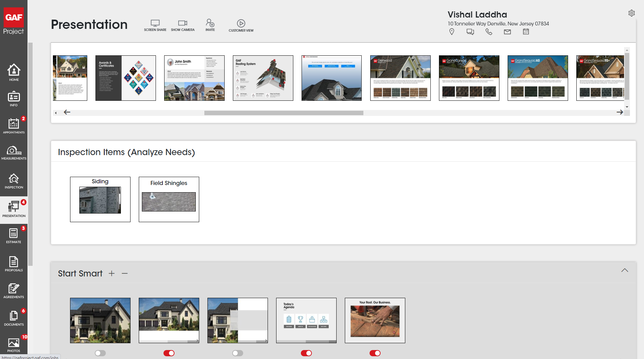
Task: Open first house cover slide thumbnail
Action: 70,78
